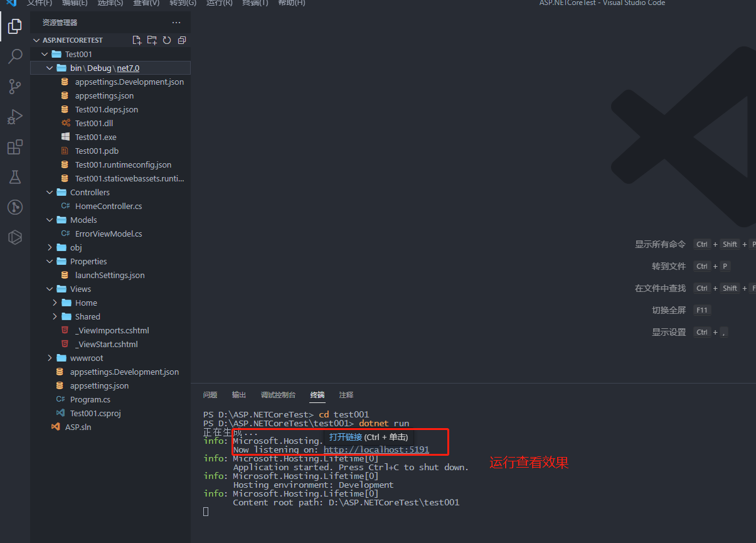Switch to the 终端 panel tab

click(317, 395)
